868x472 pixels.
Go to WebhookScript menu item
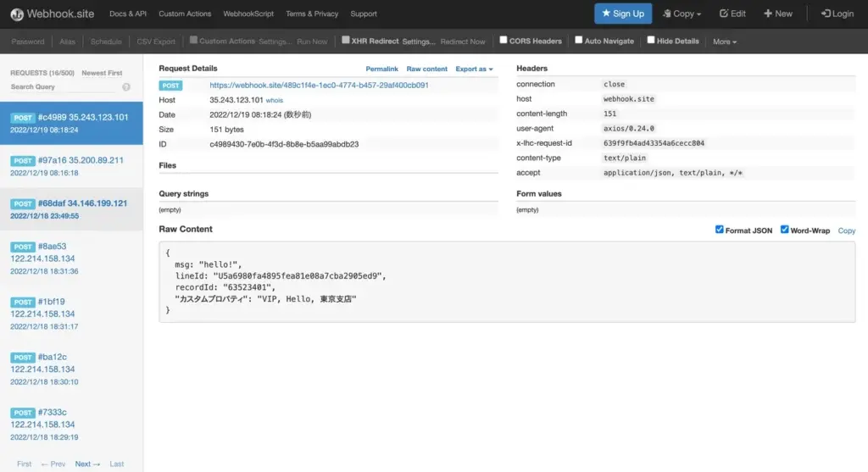point(249,14)
